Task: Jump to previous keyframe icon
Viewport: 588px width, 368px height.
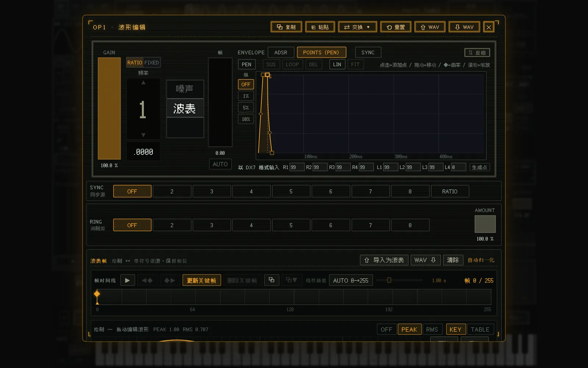Action: (x=147, y=280)
